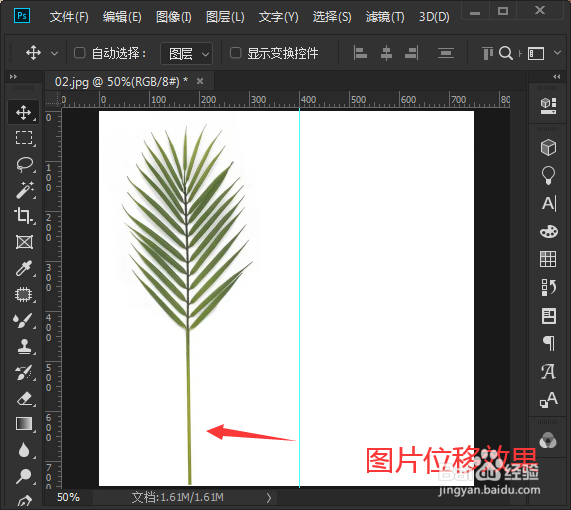Select the Gradient tool
571x510 pixels.
(x=24, y=424)
